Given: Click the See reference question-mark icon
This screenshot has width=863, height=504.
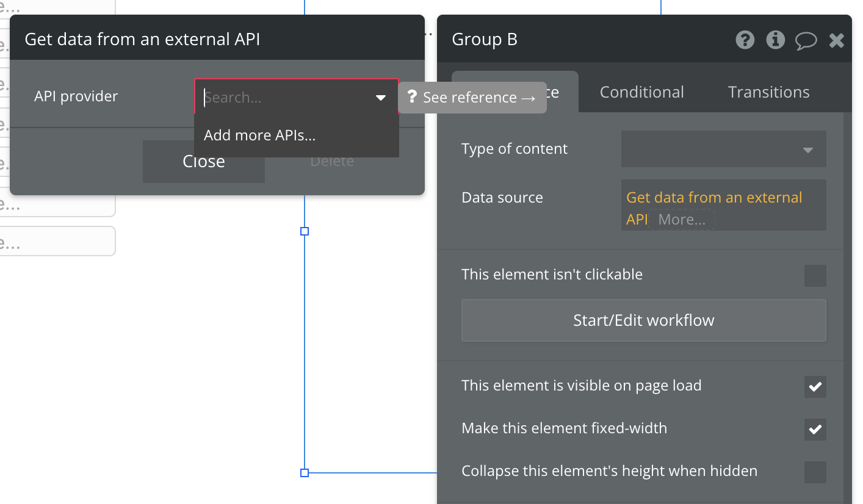Looking at the screenshot, I should click(x=412, y=97).
